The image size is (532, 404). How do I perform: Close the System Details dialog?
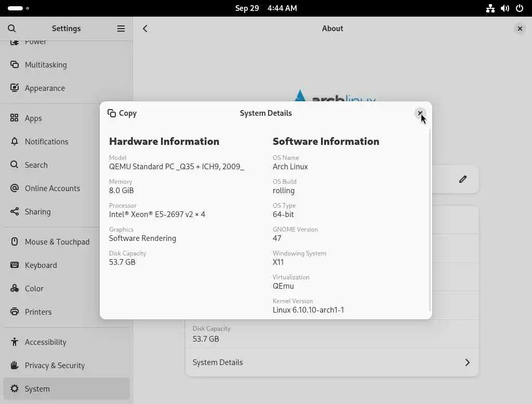pyautogui.click(x=420, y=113)
